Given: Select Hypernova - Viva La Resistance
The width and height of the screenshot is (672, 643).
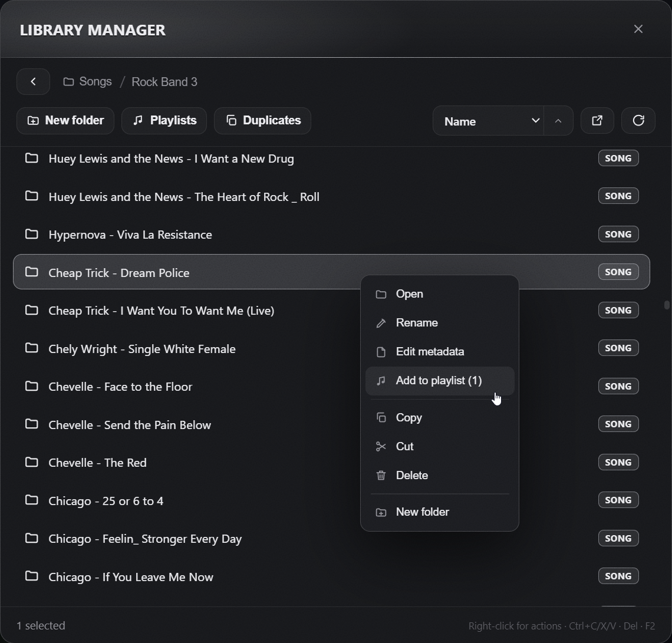Looking at the screenshot, I should point(130,235).
